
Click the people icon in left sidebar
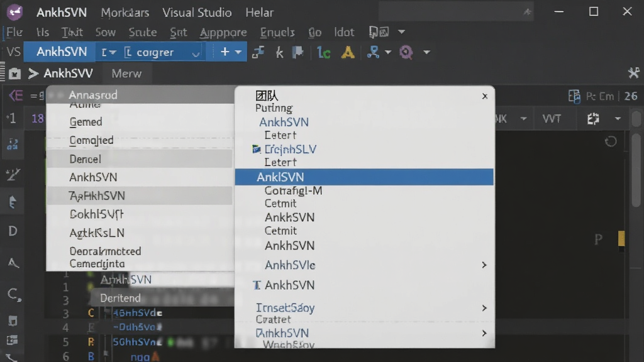coord(13,144)
